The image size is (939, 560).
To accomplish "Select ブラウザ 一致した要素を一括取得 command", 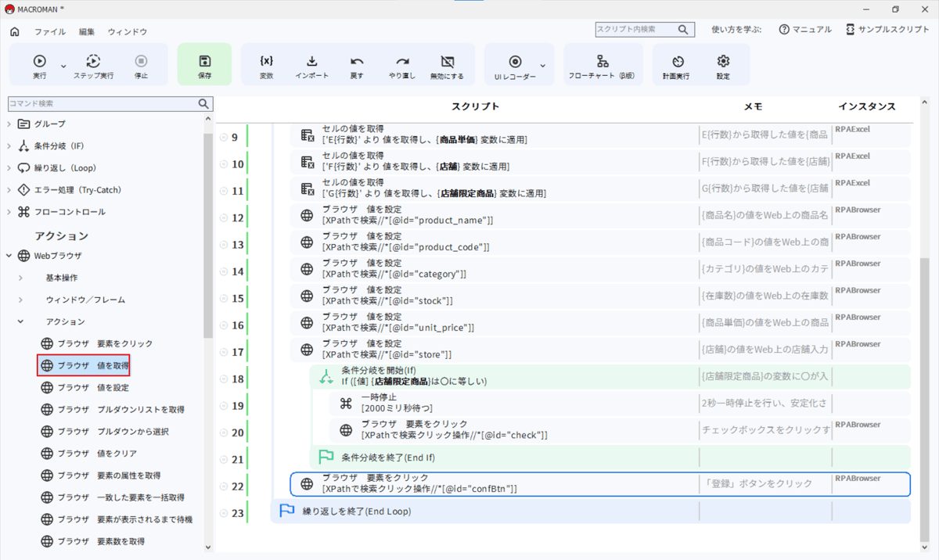I will tap(113, 497).
